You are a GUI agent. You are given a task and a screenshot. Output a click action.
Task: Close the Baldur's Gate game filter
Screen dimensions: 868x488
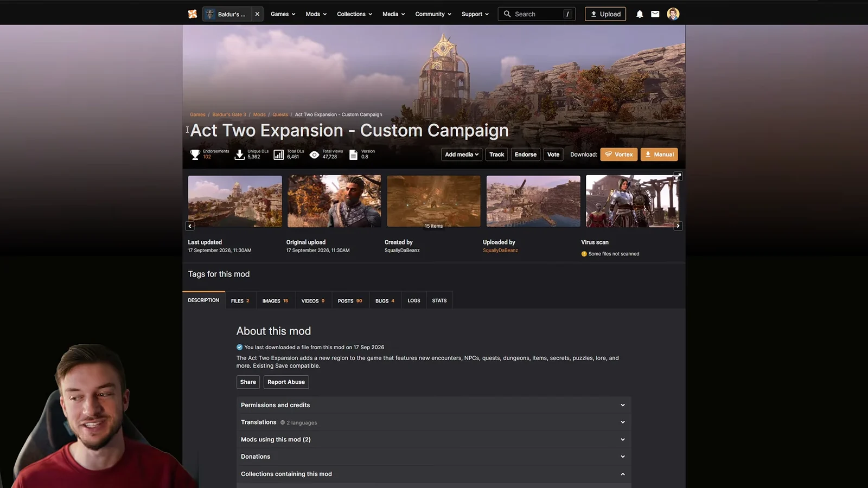click(257, 14)
